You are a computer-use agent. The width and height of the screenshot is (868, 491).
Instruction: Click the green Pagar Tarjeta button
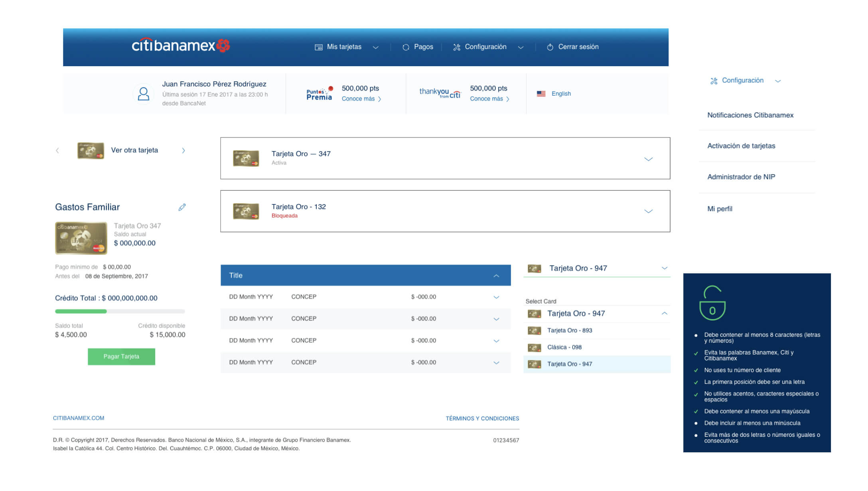(x=121, y=357)
